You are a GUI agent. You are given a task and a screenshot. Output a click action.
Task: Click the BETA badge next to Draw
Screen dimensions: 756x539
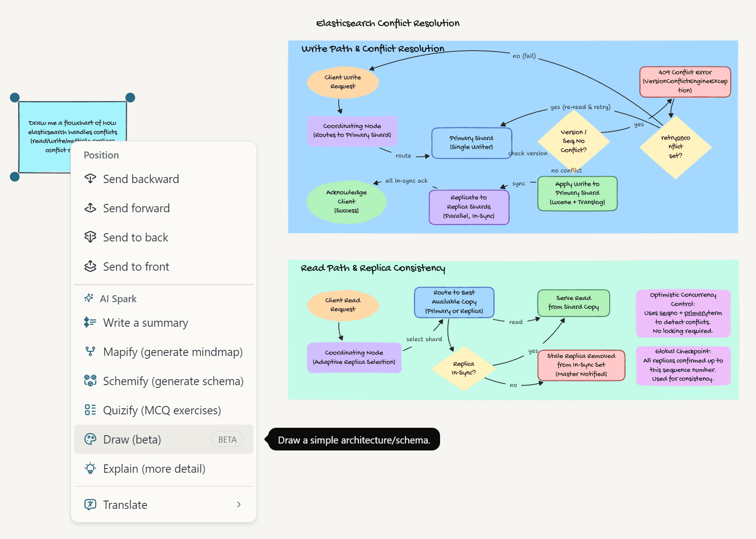click(x=227, y=439)
